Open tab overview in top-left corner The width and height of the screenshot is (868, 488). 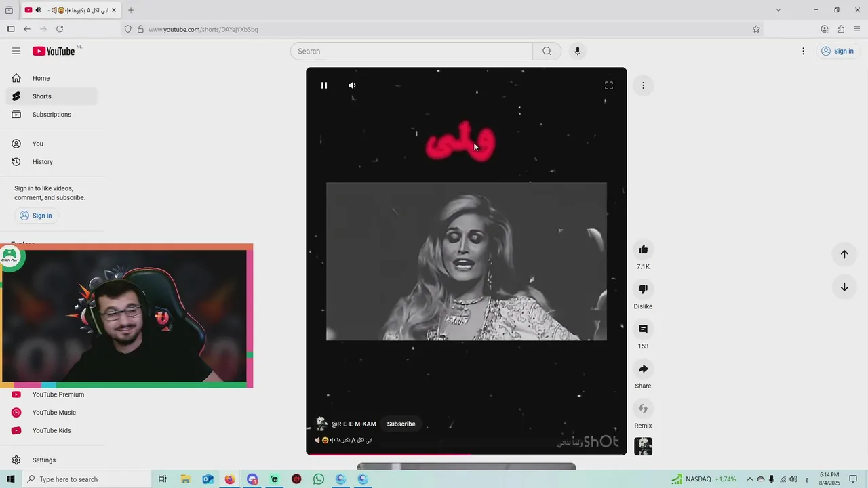click(9, 10)
